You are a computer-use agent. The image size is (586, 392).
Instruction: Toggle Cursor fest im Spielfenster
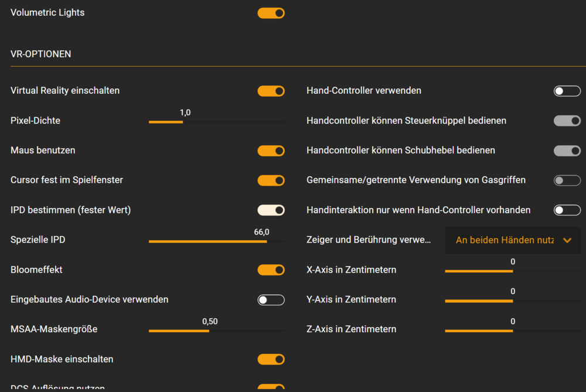[271, 180]
